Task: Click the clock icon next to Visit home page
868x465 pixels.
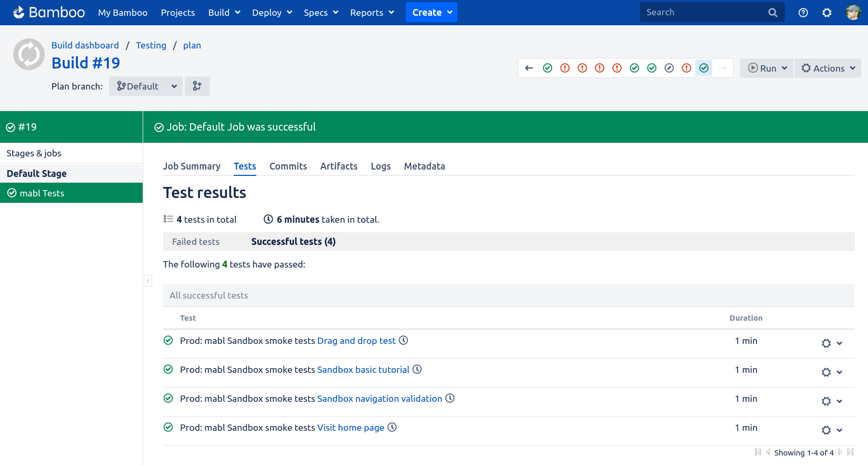Action: coord(392,427)
